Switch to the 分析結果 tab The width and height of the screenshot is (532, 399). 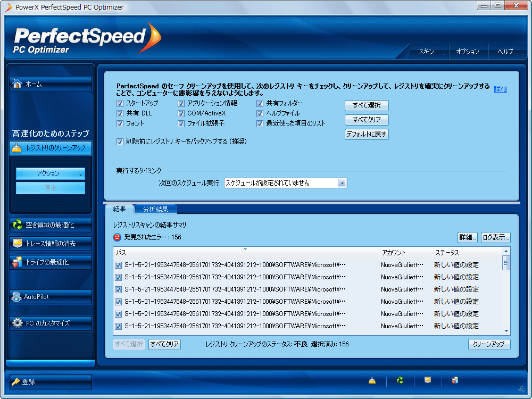(156, 209)
